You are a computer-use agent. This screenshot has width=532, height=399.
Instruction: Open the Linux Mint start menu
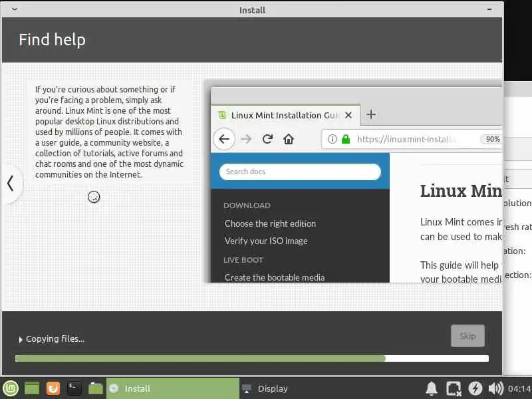(11, 388)
